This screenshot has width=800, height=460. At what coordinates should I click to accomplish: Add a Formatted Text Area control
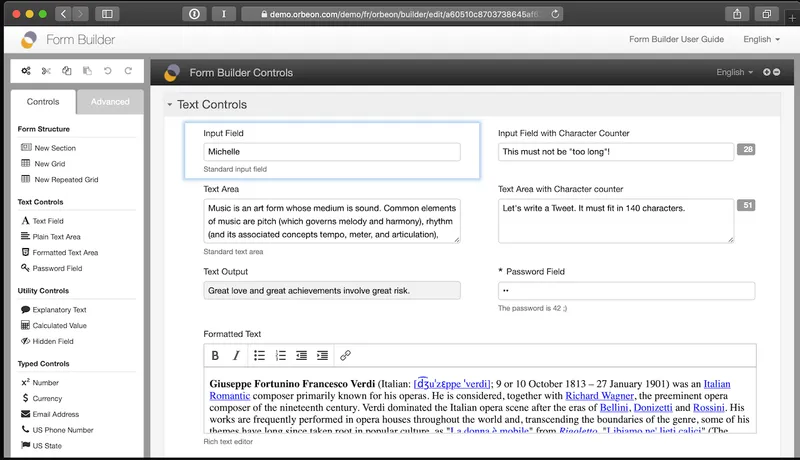(60, 252)
